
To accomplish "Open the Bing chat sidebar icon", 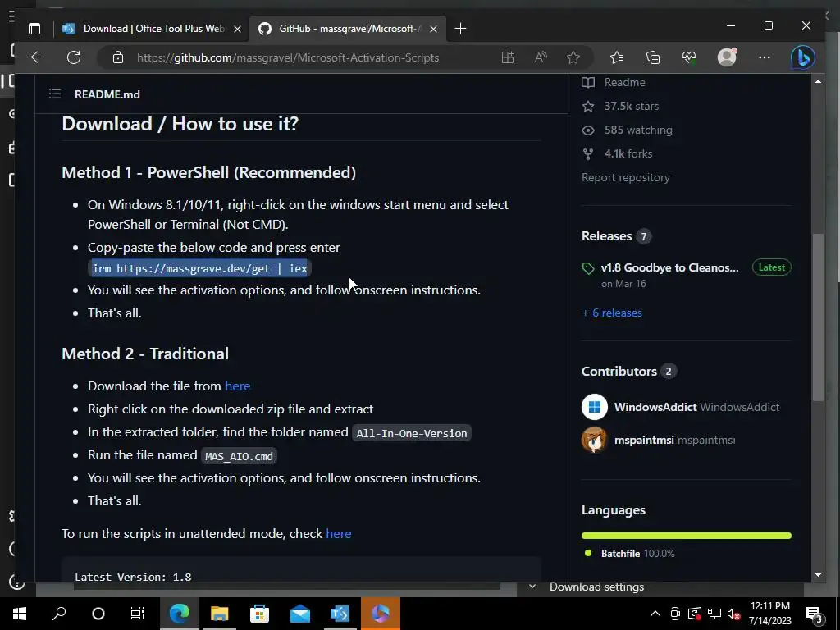I will [802, 57].
